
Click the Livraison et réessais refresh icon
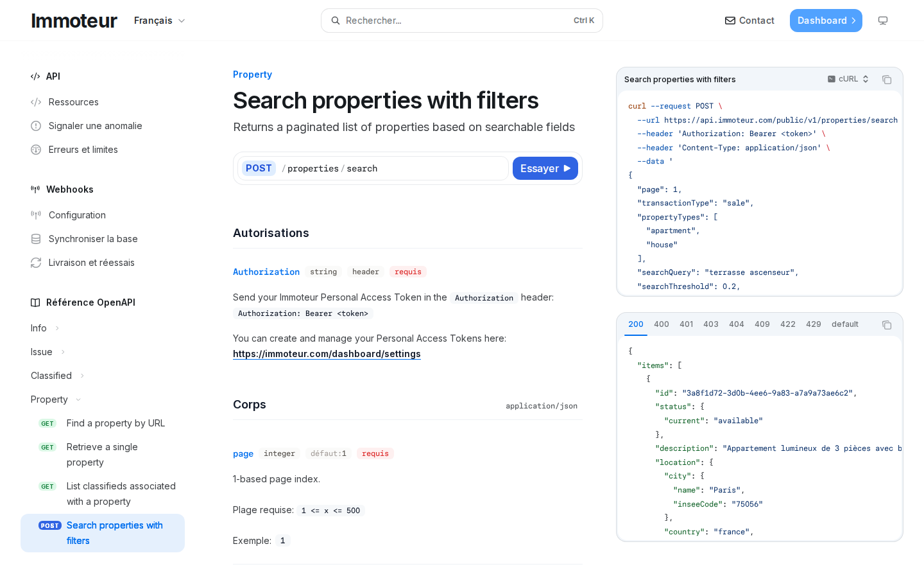click(36, 263)
